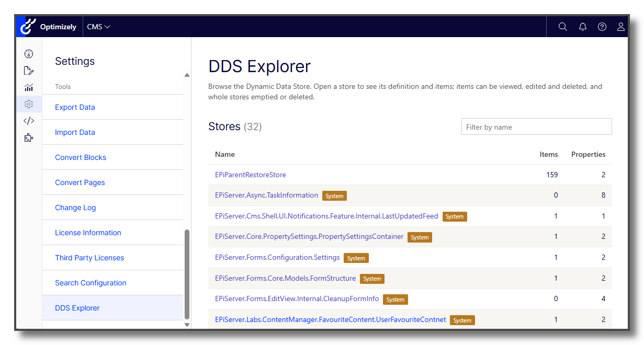644x345 pixels.
Task: Click the settings menu scrollbar thumb
Action: tap(187, 274)
